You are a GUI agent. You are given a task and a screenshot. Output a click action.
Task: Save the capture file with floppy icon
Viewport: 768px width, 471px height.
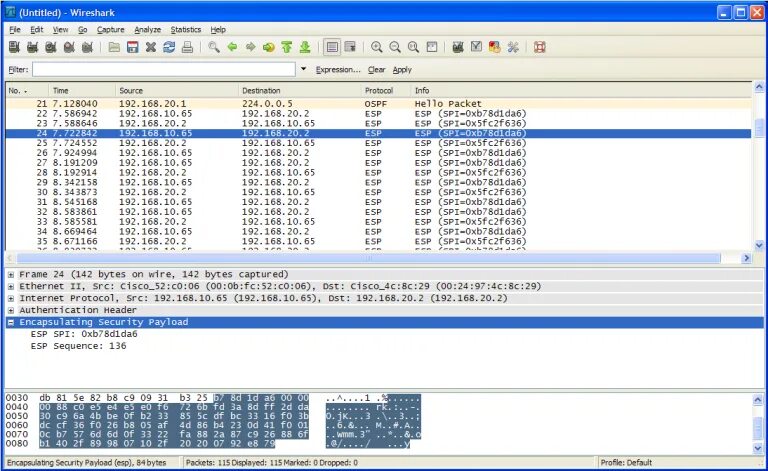[x=132, y=47]
